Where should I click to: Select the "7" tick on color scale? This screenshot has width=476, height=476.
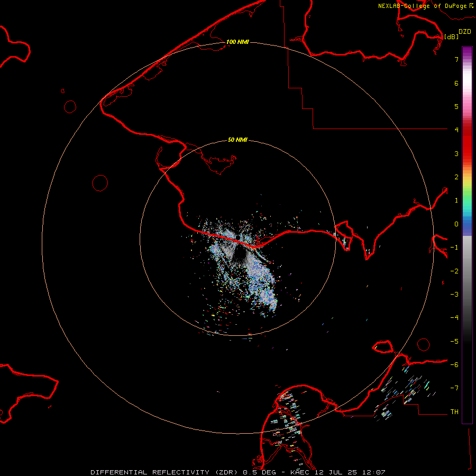point(456,59)
